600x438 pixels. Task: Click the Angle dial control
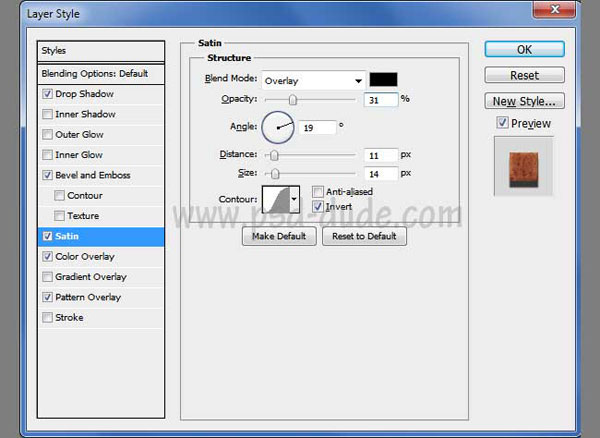click(277, 127)
